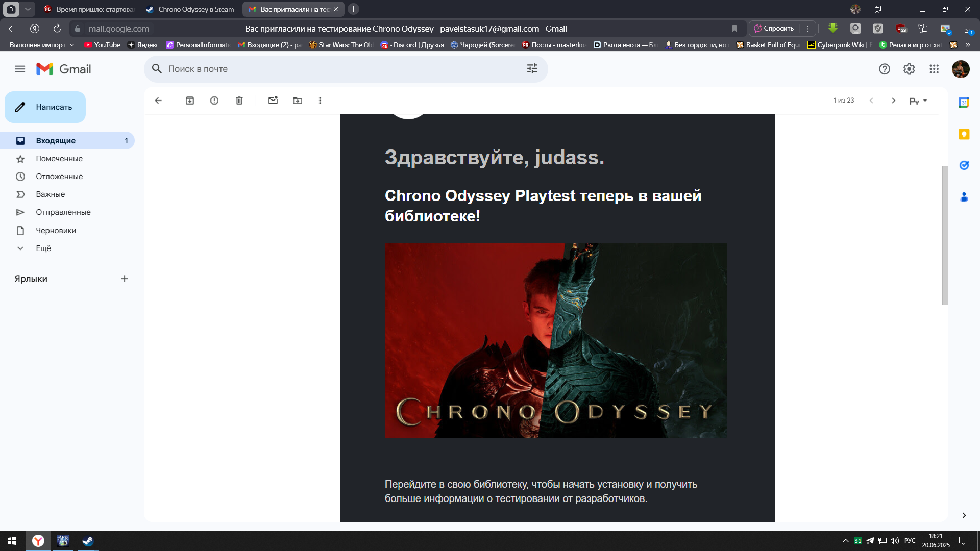980x551 pixels.
Task: Show hidden system tray icons
Action: point(845,541)
